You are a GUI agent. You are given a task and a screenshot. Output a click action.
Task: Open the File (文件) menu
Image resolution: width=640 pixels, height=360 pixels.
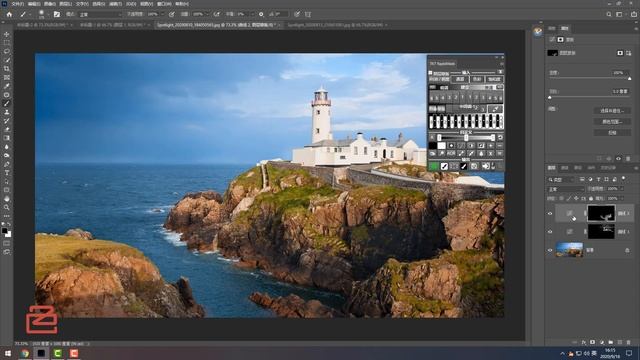tap(17, 4)
